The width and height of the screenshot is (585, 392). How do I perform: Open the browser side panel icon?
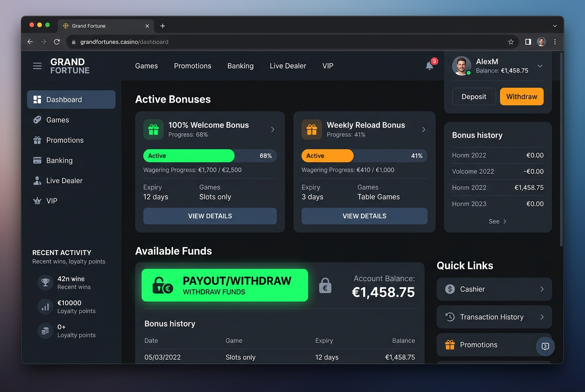pyautogui.click(x=528, y=42)
